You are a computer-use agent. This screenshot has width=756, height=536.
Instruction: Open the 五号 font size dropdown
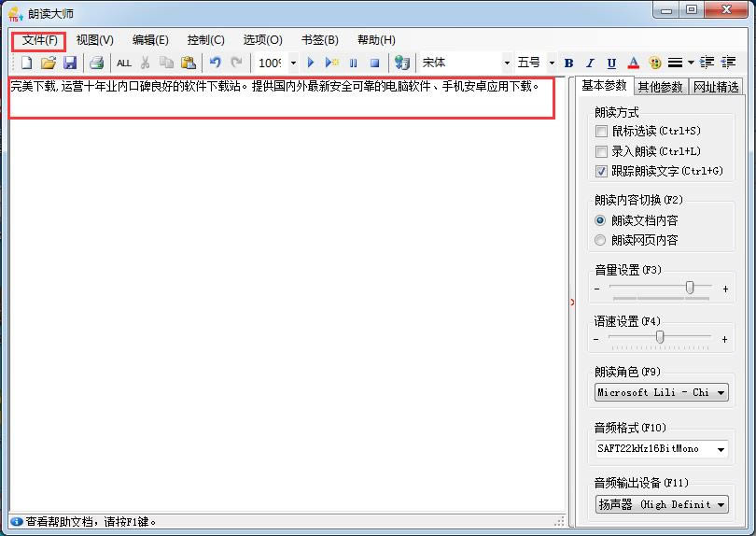click(x=552, y=63)
